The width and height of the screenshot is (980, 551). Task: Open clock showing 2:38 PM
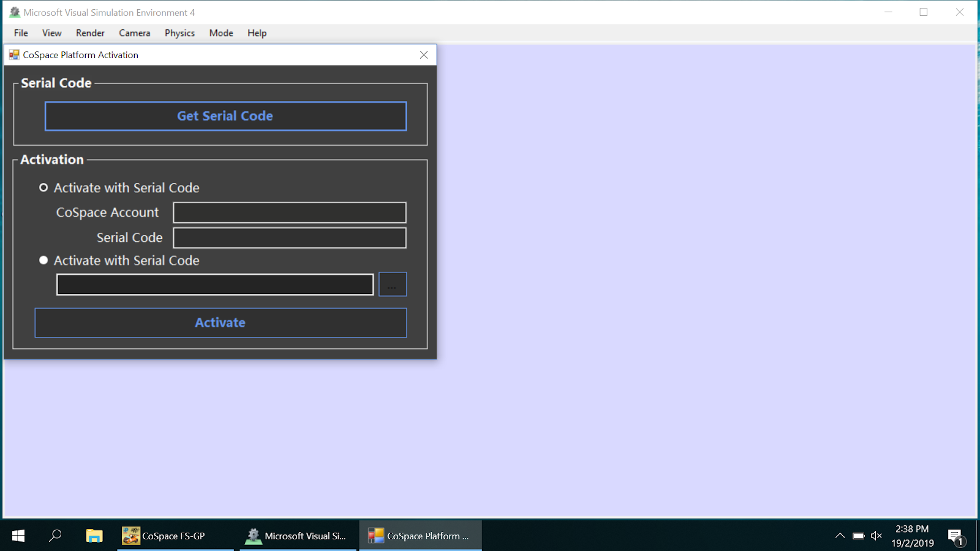[913, 536]
